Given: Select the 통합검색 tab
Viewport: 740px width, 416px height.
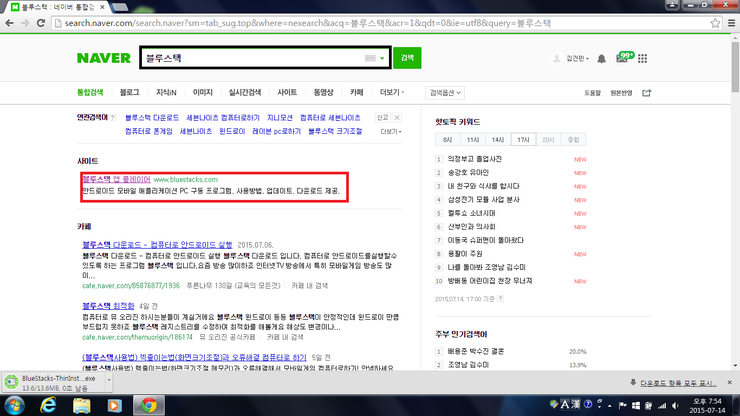Looking at the screenshot, I should [x=90, y=93].
